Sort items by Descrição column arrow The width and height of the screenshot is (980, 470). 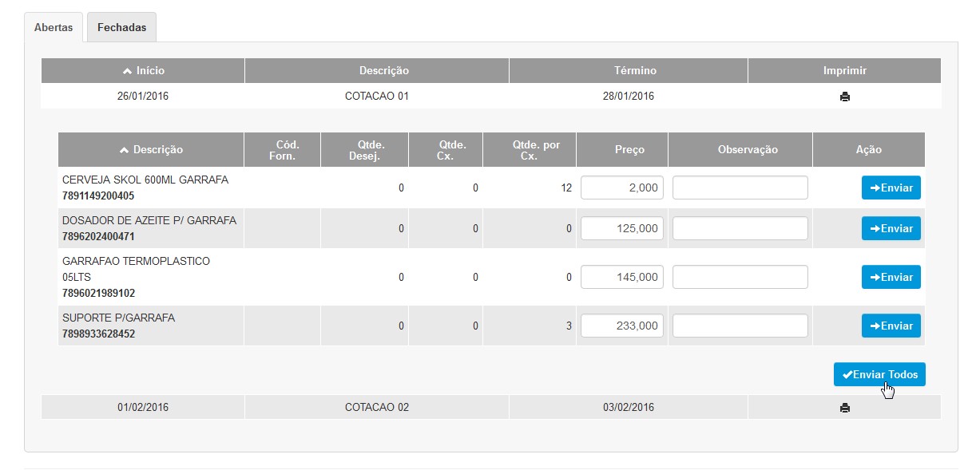pos(124,149)
